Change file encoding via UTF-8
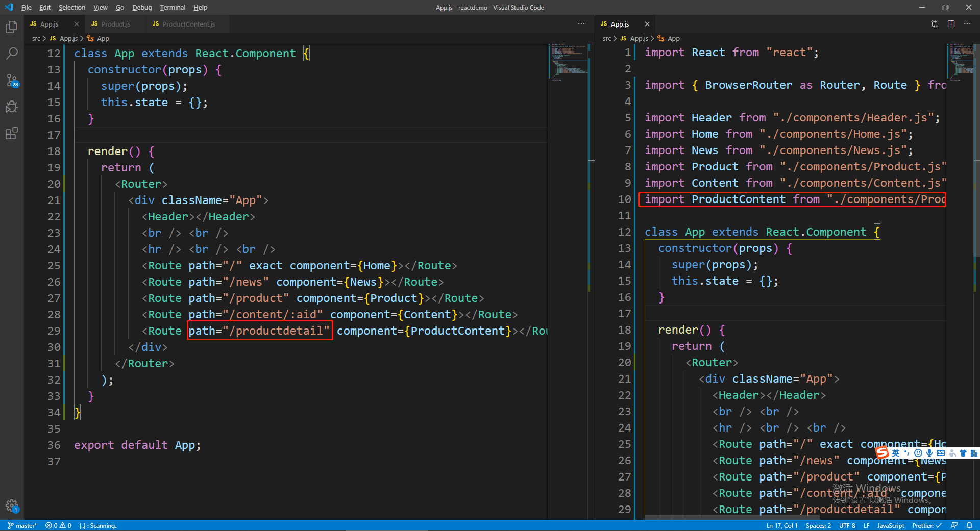Viewport: 980px width, 531px height. [x=847, y=525]
